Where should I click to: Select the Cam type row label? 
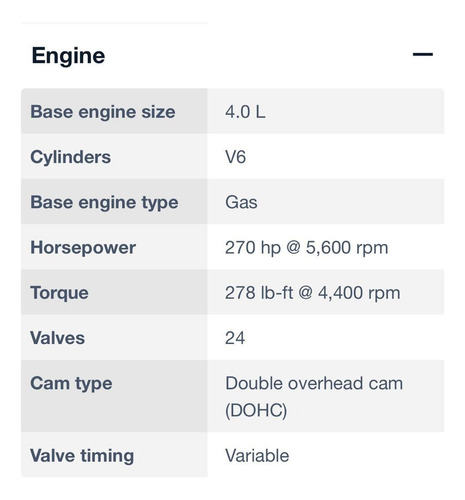point(71,383)
